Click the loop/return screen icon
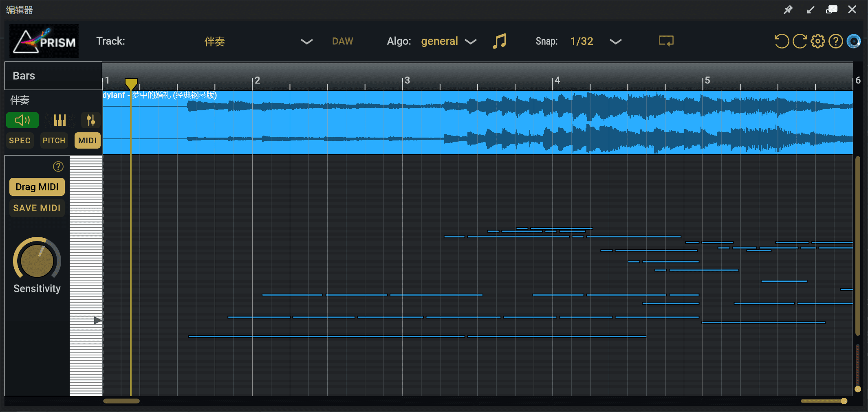The height and width of the screenshot is (412, 868). (666, 41)
